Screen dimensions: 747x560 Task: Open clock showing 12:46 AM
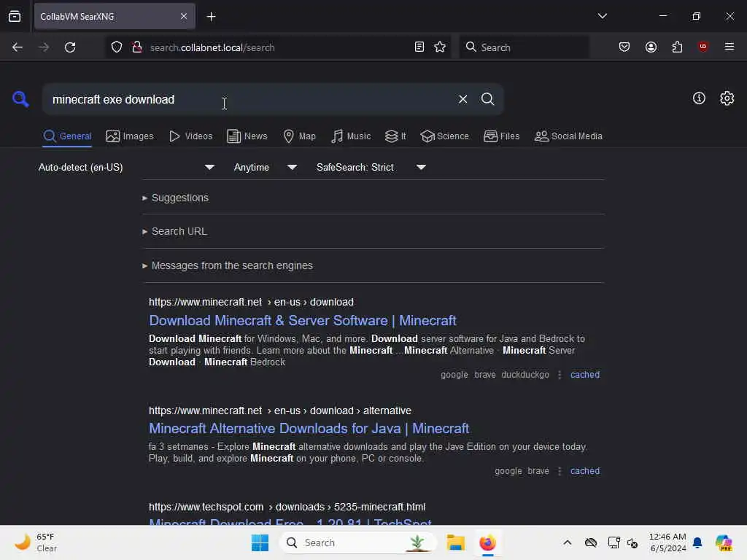point(667,542)
